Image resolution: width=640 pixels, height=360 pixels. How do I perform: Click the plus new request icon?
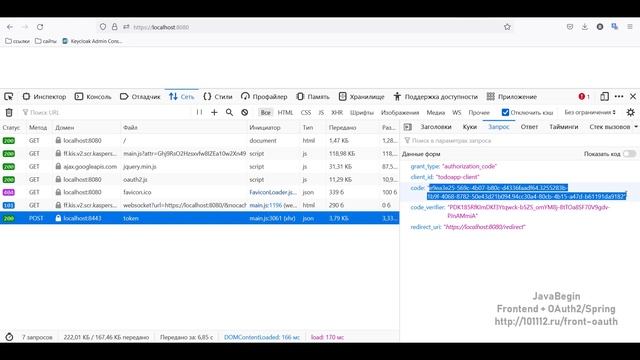(x=214, y=112)
